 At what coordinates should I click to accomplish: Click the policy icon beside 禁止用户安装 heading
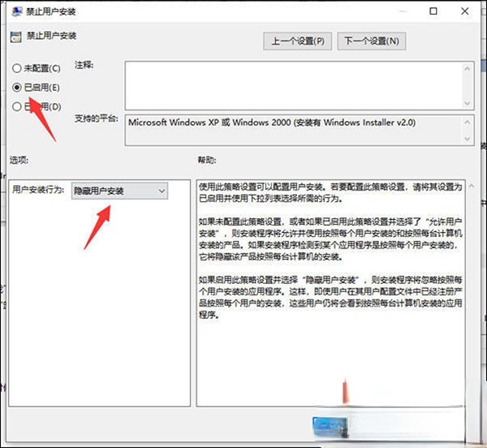click(x=16, y=37)
